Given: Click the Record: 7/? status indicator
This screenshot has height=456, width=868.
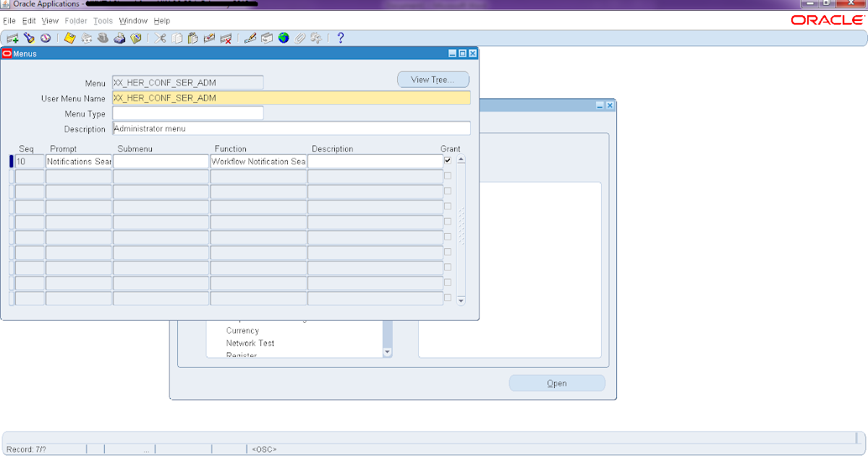Looking at the screenshot, I should click(x=26, y=449).
